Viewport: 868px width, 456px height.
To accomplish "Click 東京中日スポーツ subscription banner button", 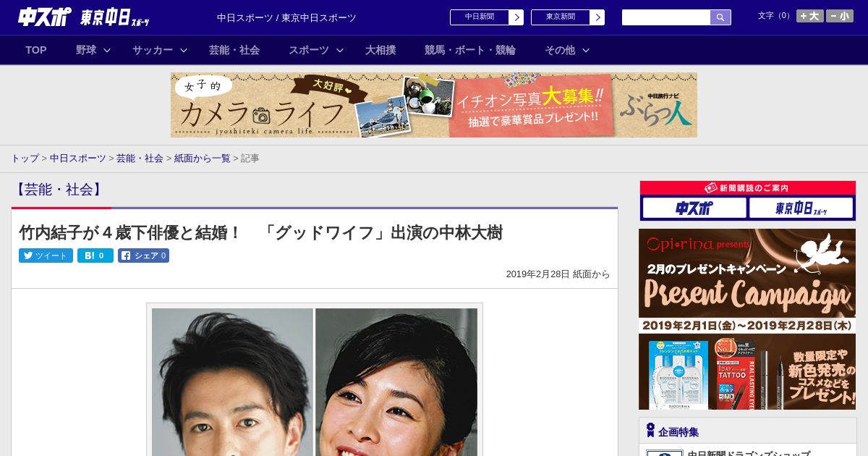I will [801, 208].
